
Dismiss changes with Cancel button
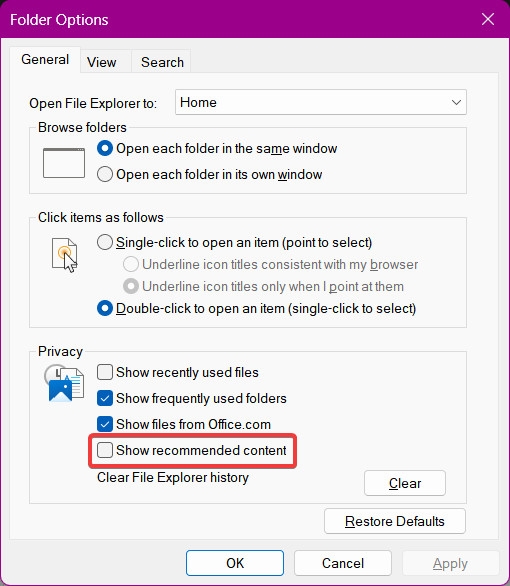[x=343, y=563]
